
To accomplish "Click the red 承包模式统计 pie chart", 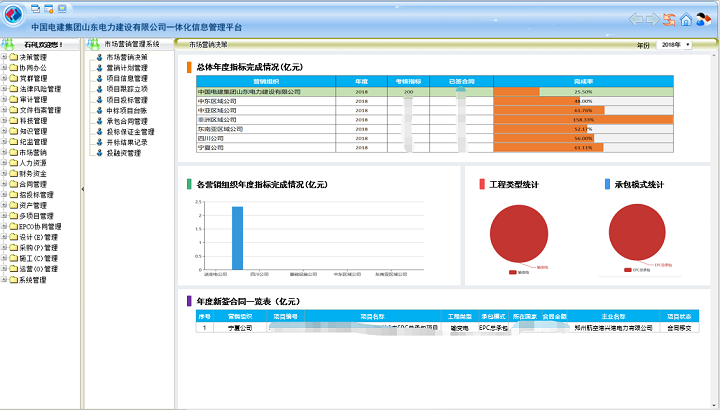I will [x=637, y=232].
